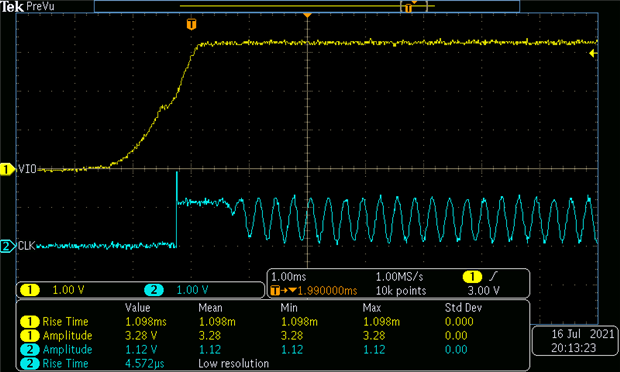The width and height of the screenshot is (620, 372).
Task: Click the Min column header
Action: point(289,308)
